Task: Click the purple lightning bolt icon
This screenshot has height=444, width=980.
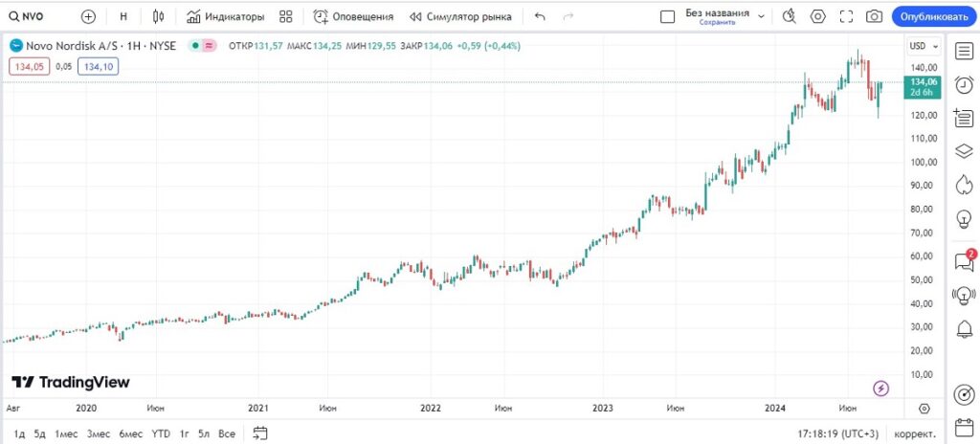Action: tap(881, 388)
